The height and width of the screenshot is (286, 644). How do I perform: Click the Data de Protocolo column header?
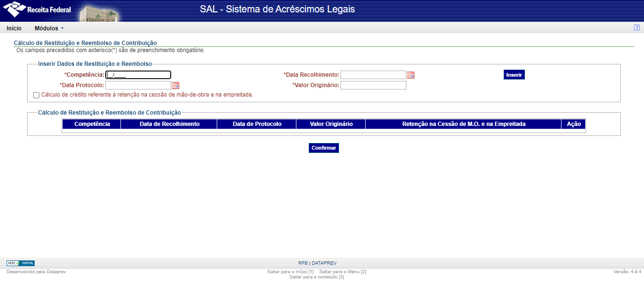click(x=257, y=124)
